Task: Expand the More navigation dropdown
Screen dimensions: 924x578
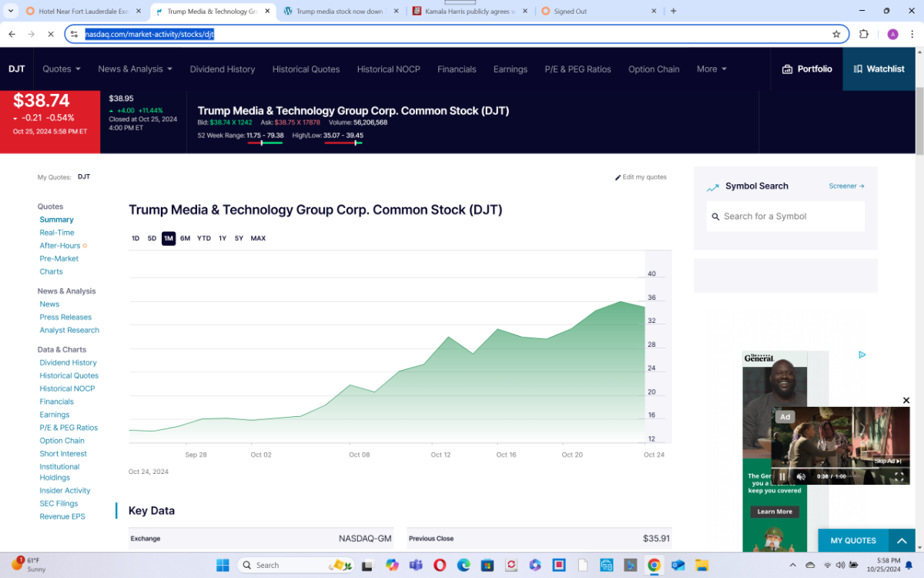Action: click(x=711, y=69)
